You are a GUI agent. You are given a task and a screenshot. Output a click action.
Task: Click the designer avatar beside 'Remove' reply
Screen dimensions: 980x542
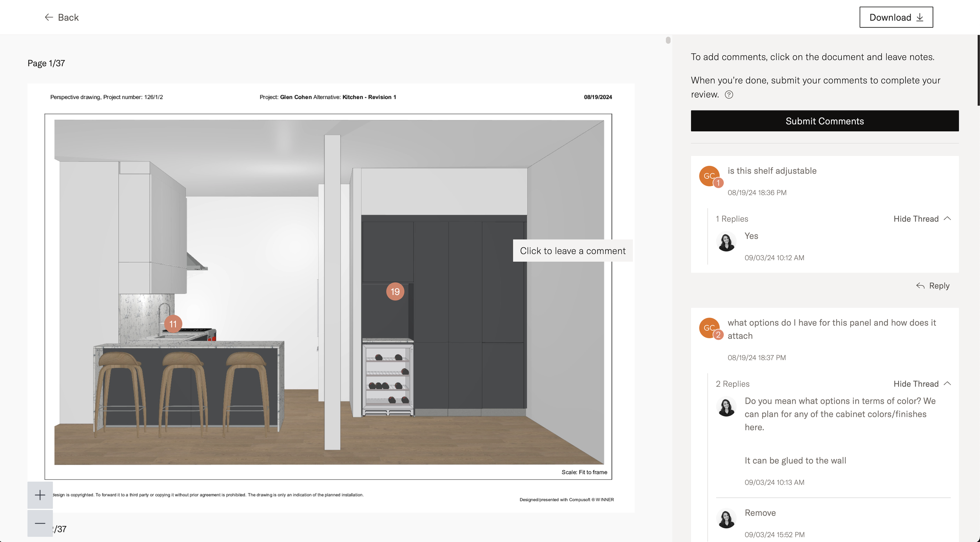coord(726,518)
